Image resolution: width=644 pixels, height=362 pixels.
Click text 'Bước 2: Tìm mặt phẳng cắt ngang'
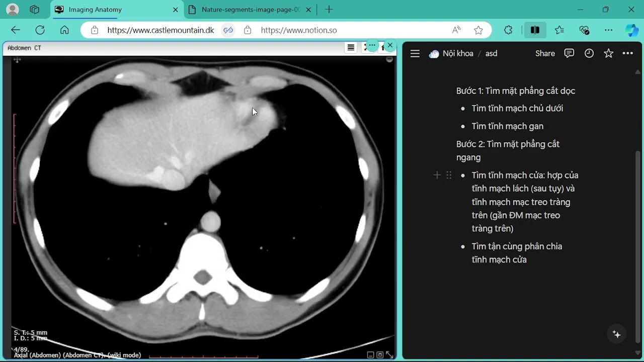[x=508, y=151]
